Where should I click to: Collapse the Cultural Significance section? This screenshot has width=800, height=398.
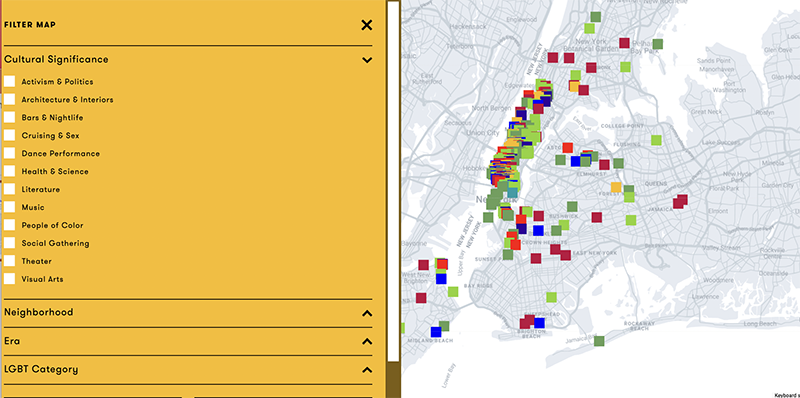pos(366,60)
